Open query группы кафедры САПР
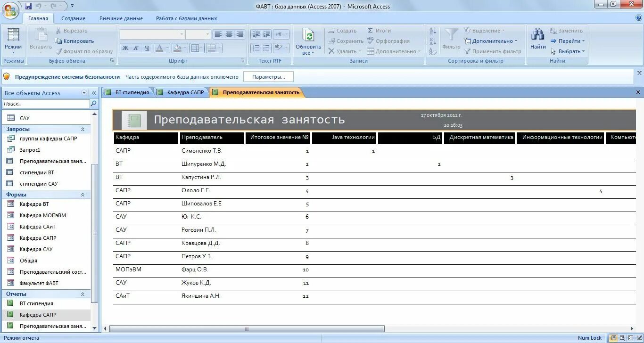Image resolution: width=644 pixels, height=343 pixels. 46,139
